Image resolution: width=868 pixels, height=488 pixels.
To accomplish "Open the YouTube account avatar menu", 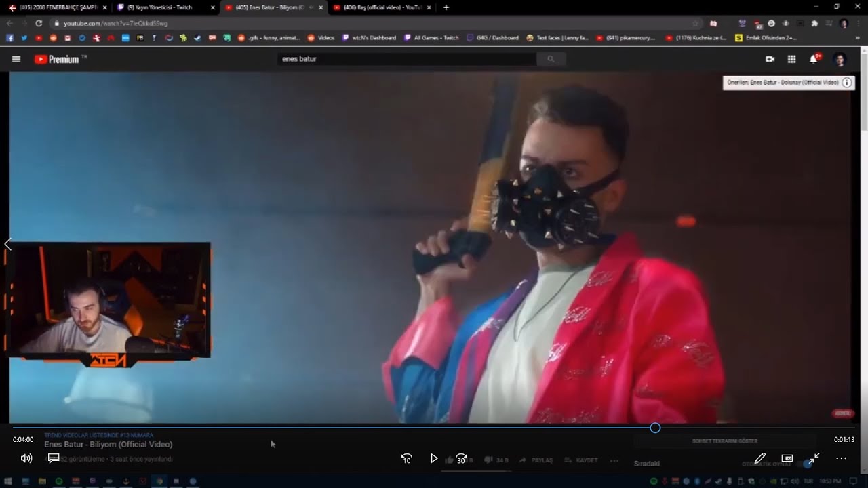I will 840,59.
